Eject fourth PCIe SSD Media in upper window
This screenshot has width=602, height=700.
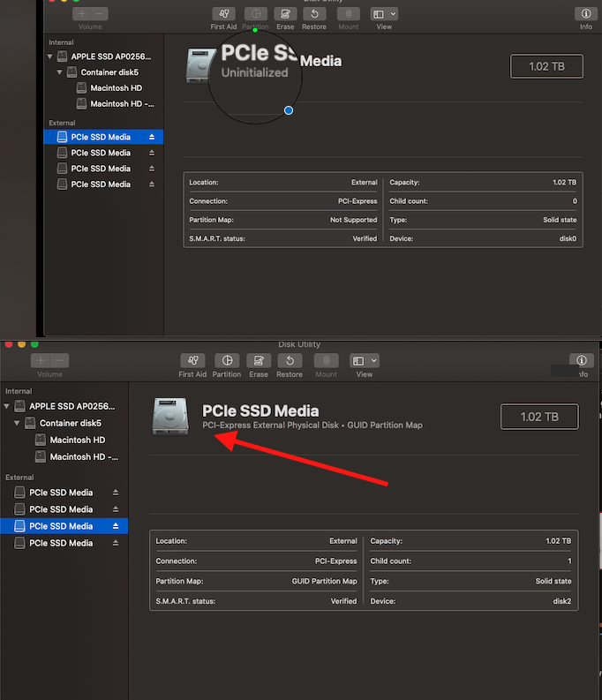pos(152,184)
